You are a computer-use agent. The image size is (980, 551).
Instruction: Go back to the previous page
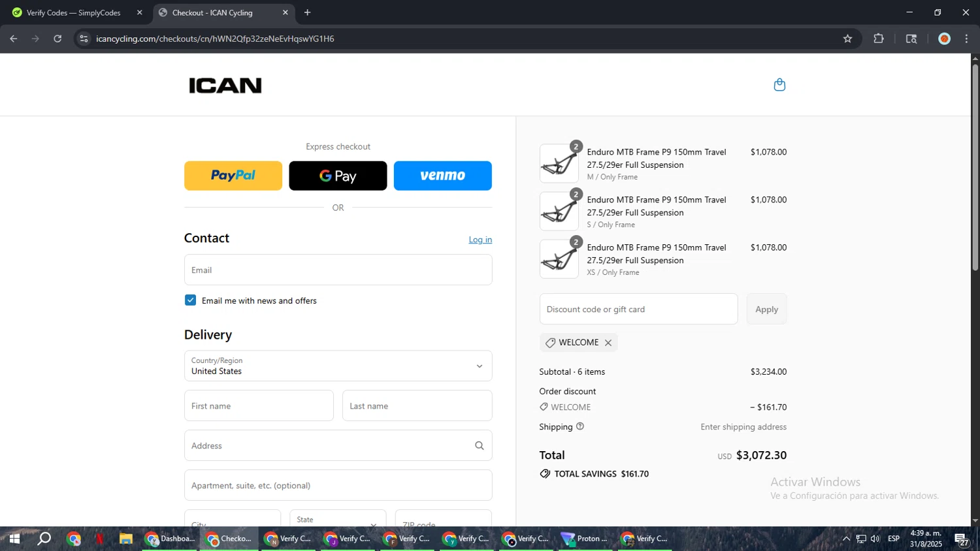click(x=14, y=39)
